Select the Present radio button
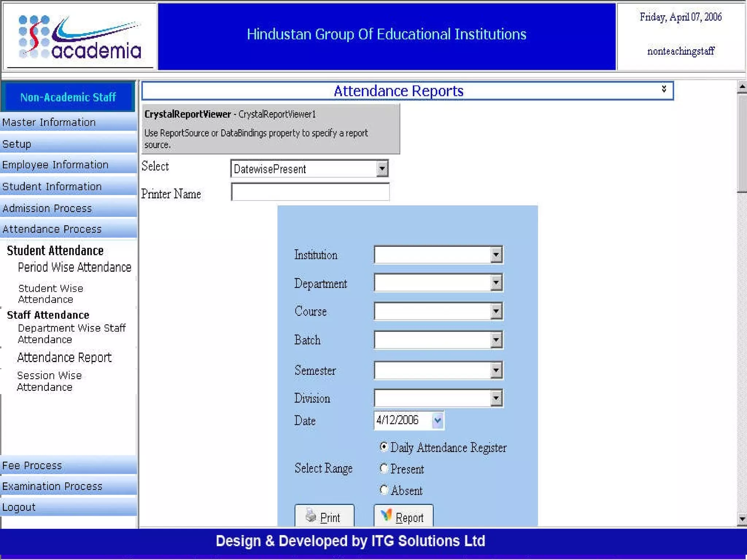 coord(383,468)
